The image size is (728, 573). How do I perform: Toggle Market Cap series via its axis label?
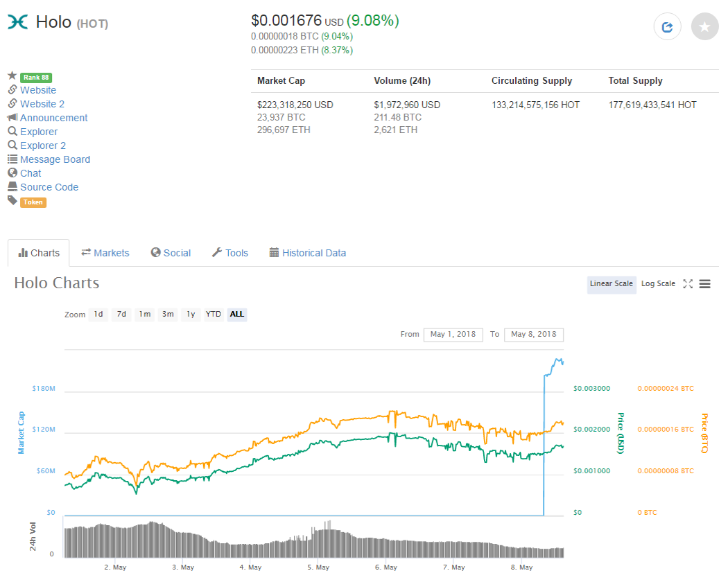pyautogui.click(x=21, y=432)
